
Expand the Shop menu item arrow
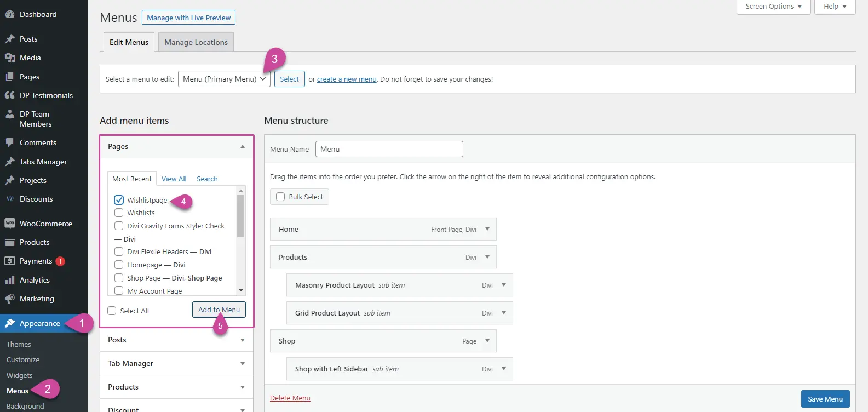tap(487, 341)
